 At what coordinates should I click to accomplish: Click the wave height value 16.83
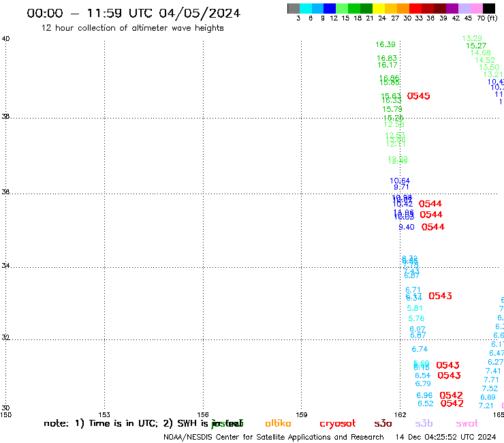(x=387, y=58)
